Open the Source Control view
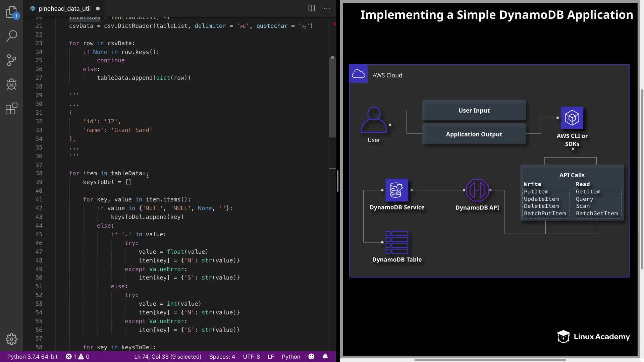Screen dimensions: 644x362 click(x=12, y=60)
